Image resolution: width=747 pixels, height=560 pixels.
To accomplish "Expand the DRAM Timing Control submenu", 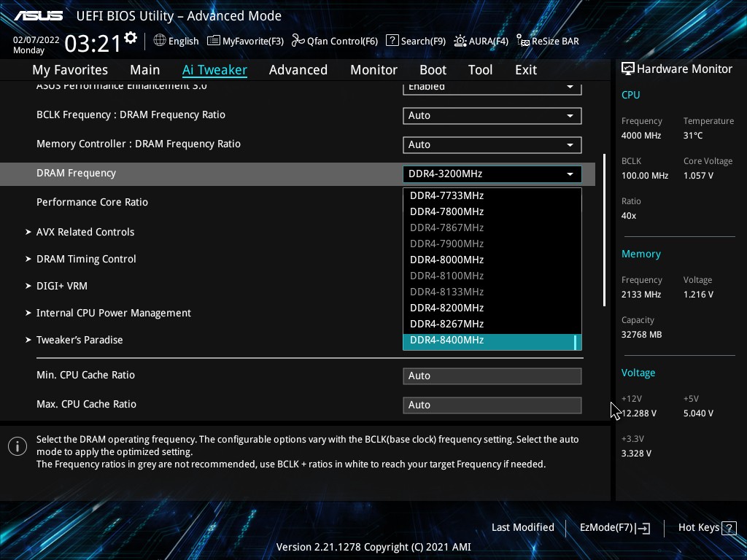I will point(86,259).
